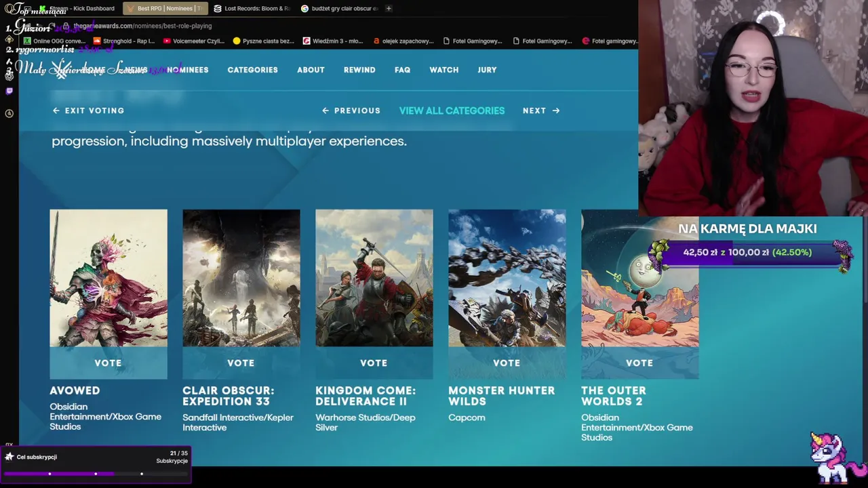This screenshot has width=868, height=488.
Task: Click Sandfall Interactive/Kepler Interactive text
Action: (238, 422)
